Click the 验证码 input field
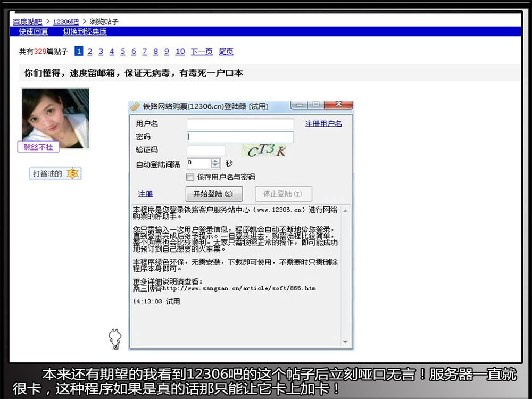532x399 pixels. pos(206,151)
